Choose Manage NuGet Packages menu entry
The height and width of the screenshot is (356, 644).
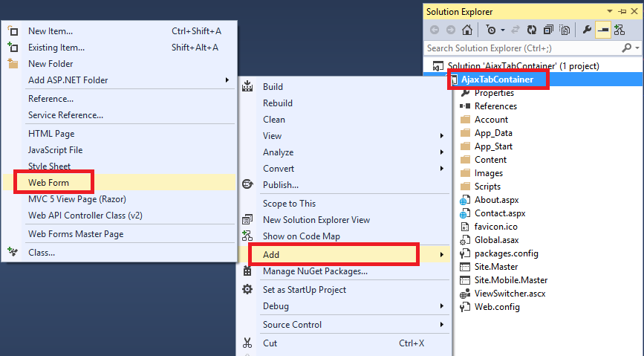[x=315, y=271]
